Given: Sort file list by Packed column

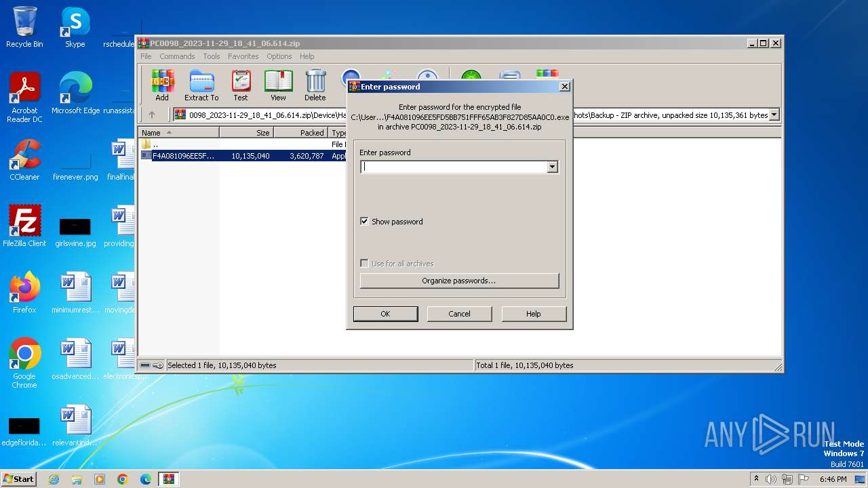Looking at the screenshot, I should coord(300,133).
